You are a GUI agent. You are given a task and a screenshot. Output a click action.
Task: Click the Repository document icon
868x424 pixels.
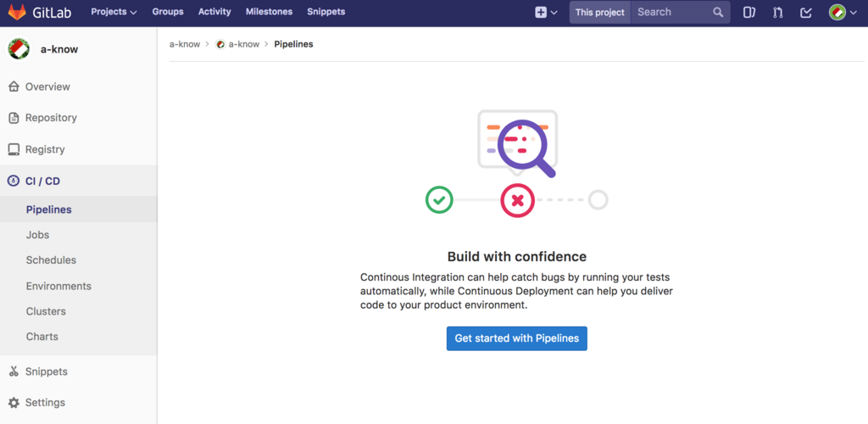14,118
